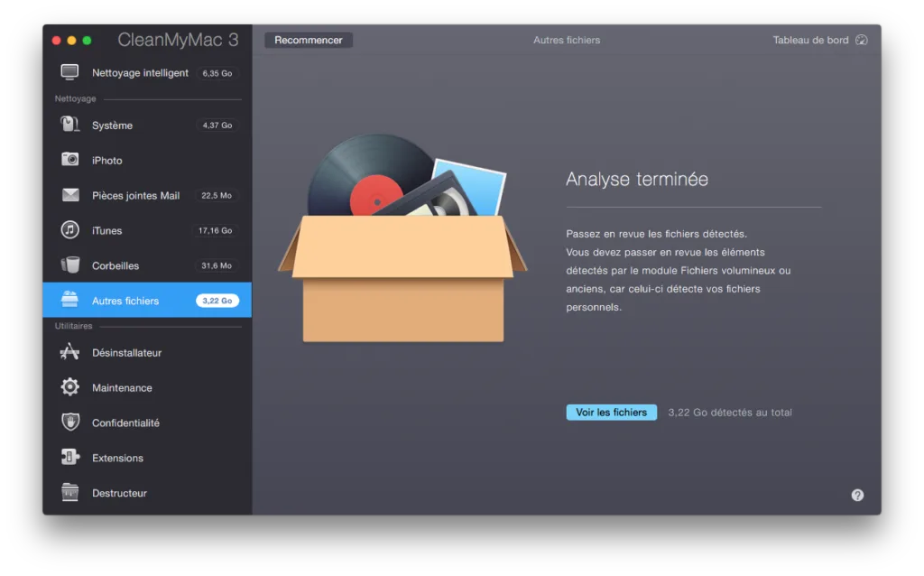Open help via question mark icon
Viewport: 924px width, 576px height.
857,496
